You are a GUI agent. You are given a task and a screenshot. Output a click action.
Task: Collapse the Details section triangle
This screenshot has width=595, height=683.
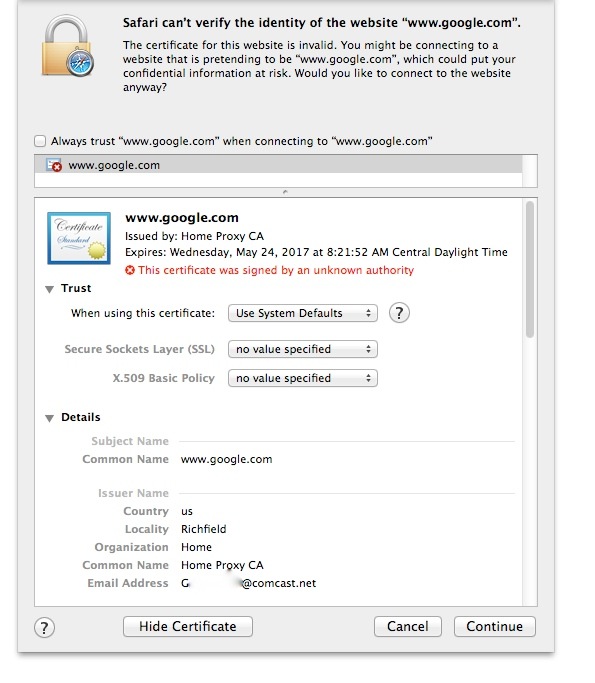click(50, 418)
